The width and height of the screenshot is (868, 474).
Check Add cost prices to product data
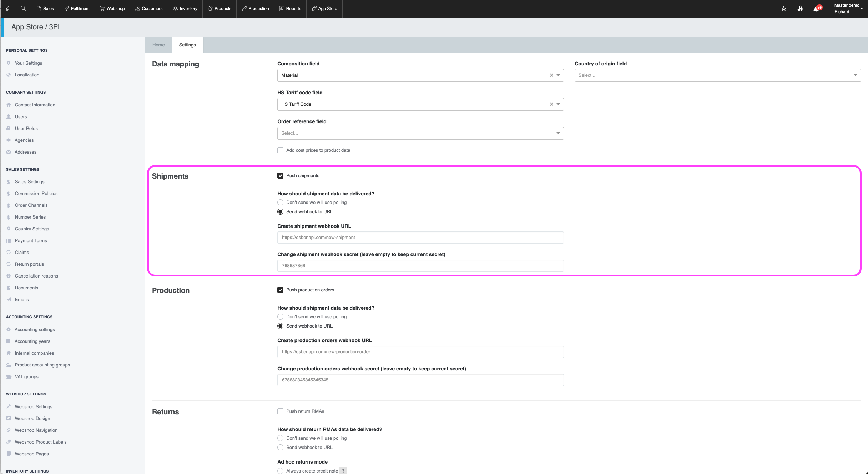point(281,150)
